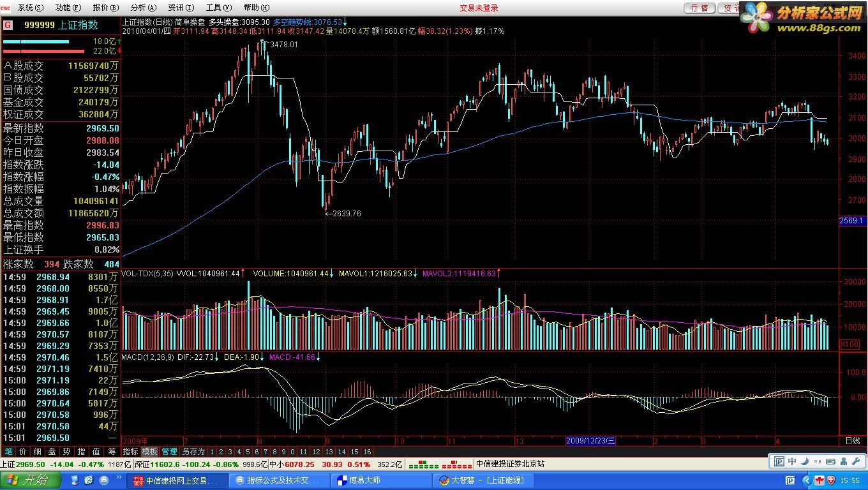Image resolution: width=868 pixels, height=490 pixels.
Task: Select the 势 tab
Action: pyautogui.click(x=66, y=452)
